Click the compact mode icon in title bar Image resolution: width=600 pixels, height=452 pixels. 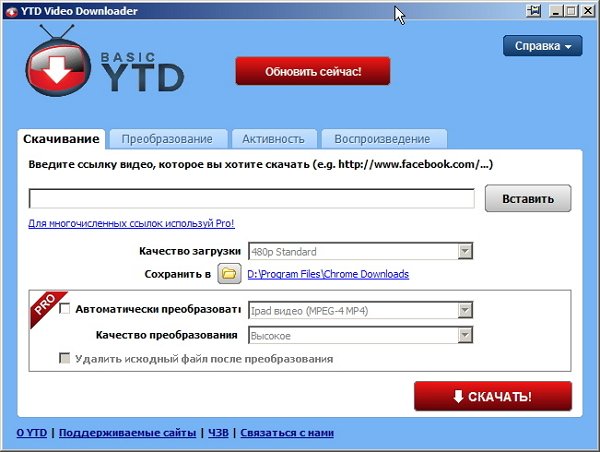coord(533,11)
